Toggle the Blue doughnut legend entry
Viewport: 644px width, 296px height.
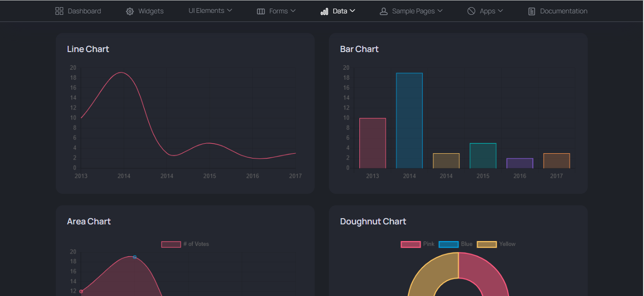(456, 244)
